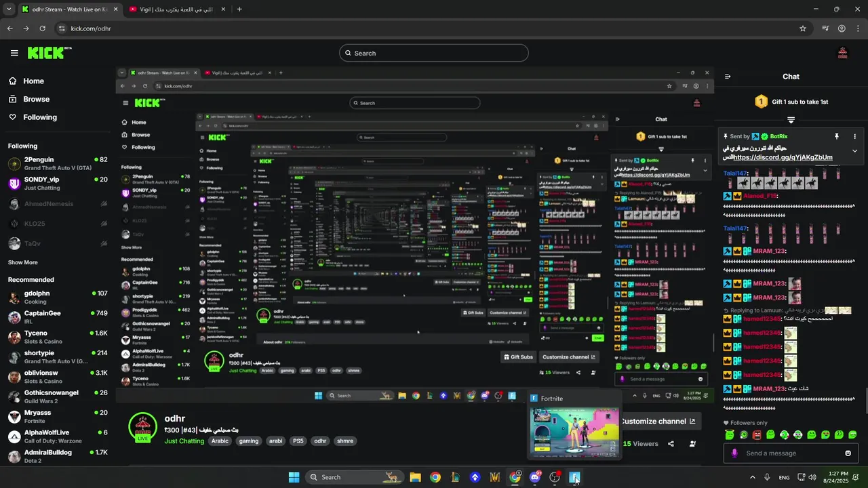Open pinned message more options menu
The height and width of the screenshot is (488, 868).
854,136
